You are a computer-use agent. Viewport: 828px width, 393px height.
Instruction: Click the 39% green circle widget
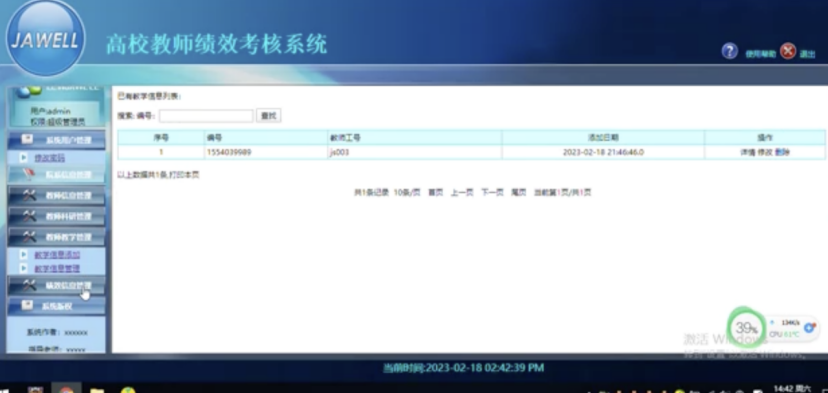tap(746, 328)
